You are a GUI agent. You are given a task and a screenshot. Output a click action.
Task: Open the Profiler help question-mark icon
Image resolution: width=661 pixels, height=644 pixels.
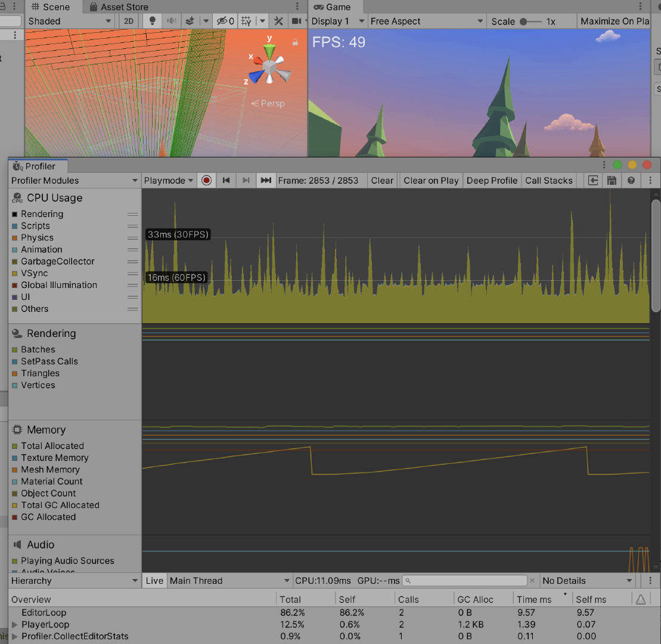[631, 181]
